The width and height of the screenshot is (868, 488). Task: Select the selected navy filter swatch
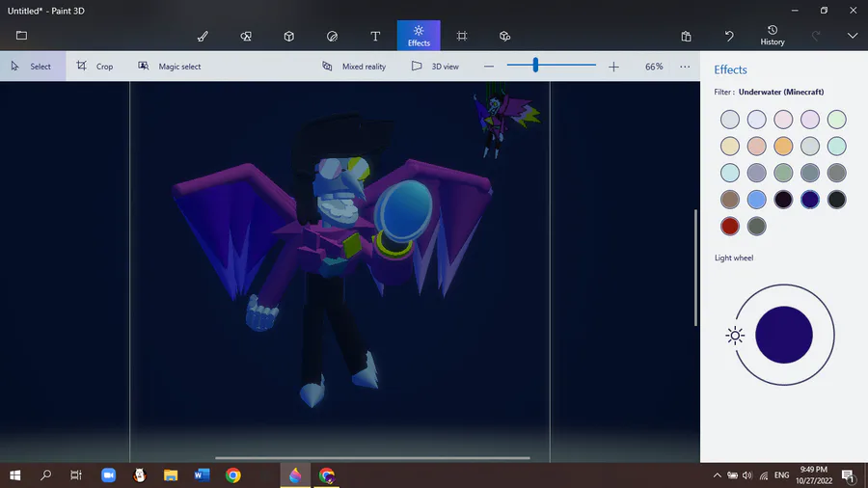coord(810,200)
